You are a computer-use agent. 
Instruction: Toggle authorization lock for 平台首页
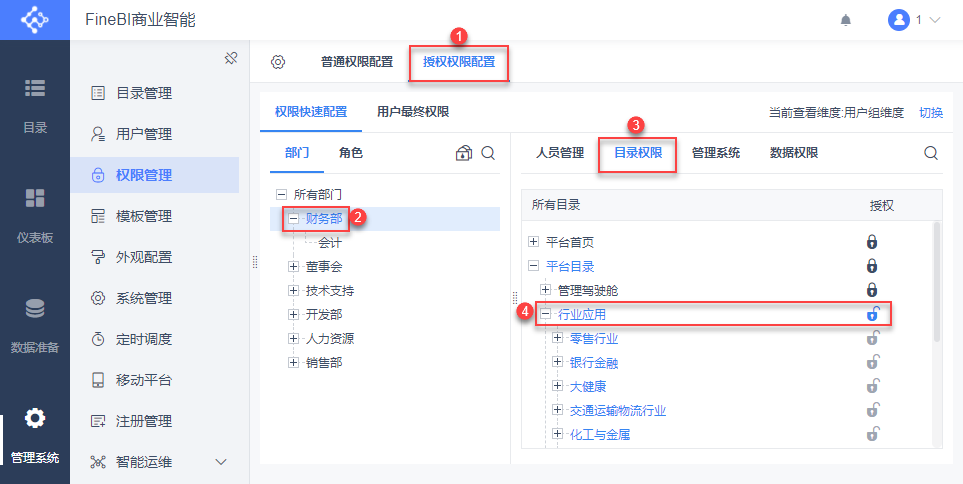(x=871, y=242)
